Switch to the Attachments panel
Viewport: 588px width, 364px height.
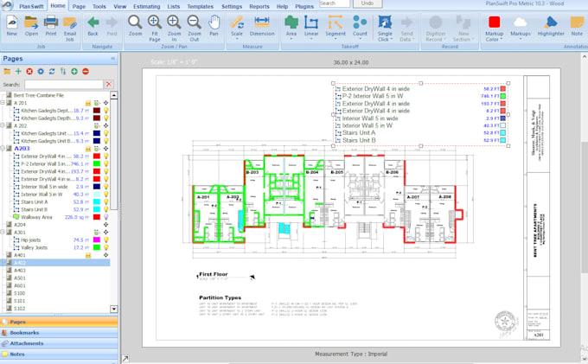pos(60,343)
